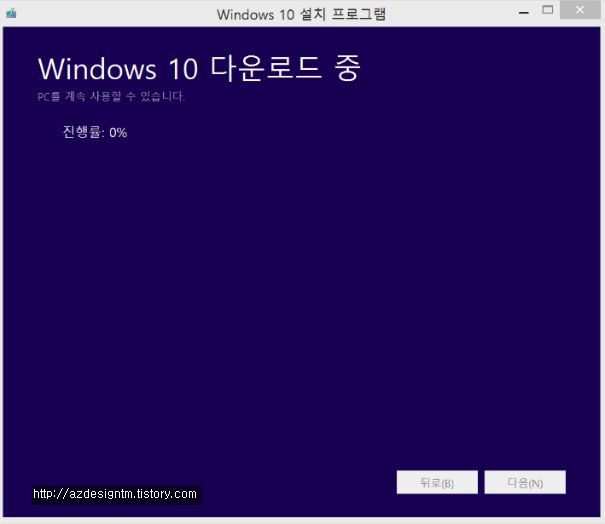The width and height of the screenshot is (605, 524).
Task: Maximize the Windows 10 setup window
Action: [x=548, y=10]
